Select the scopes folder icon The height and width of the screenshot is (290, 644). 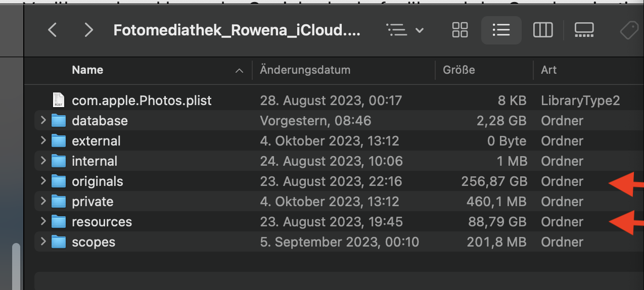(59, 242)
